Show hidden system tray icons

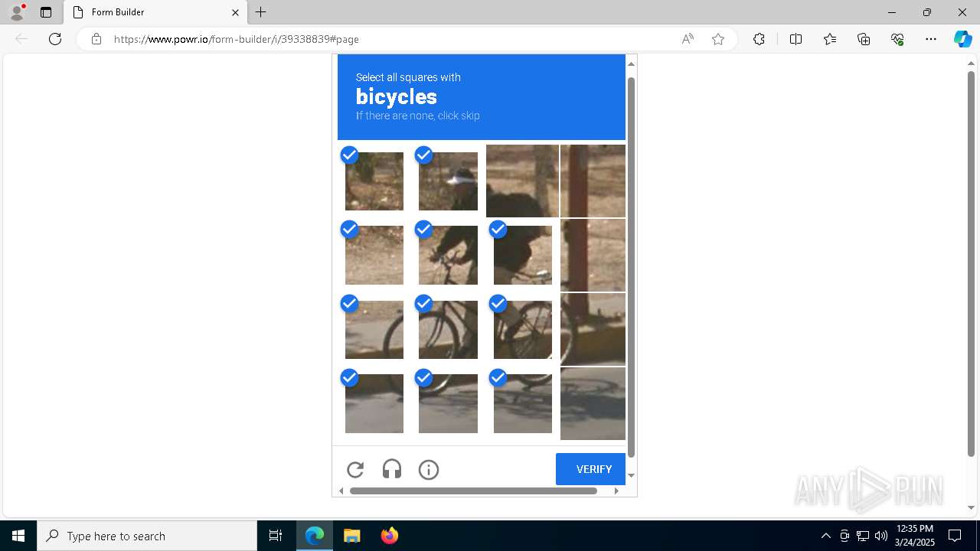click(825, 536)
